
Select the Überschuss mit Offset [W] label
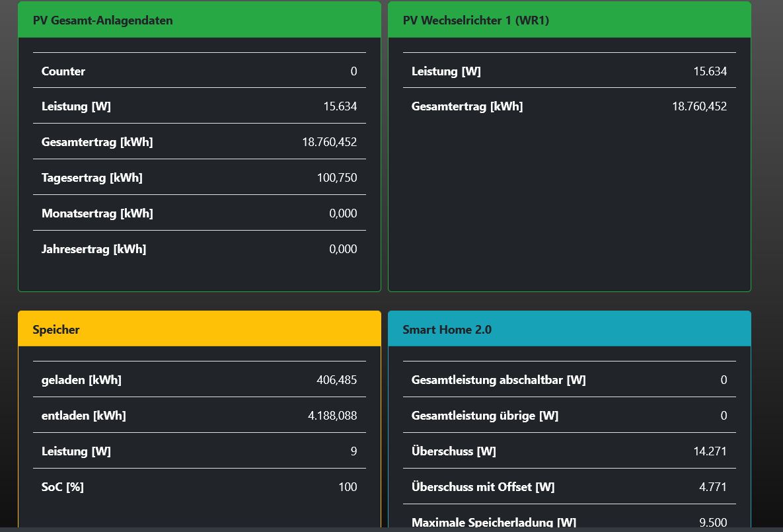pos(483,487)
